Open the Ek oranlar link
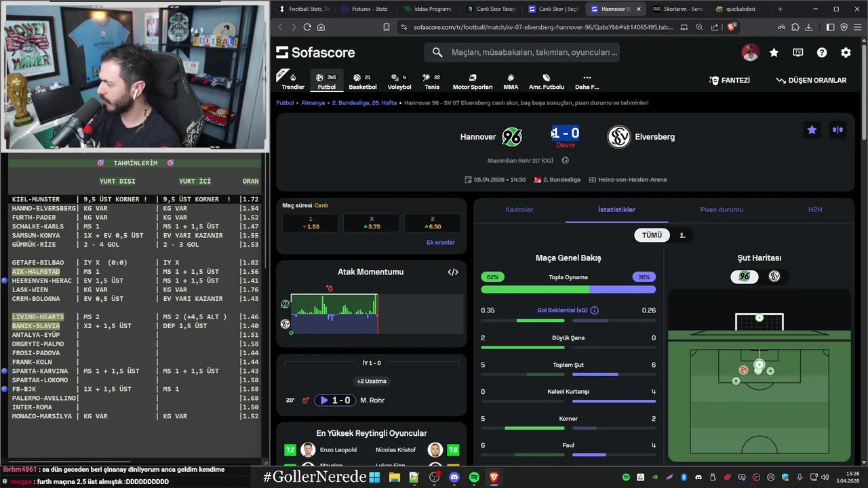Viewport: 868px width, 488px height. tap(441, 243)
